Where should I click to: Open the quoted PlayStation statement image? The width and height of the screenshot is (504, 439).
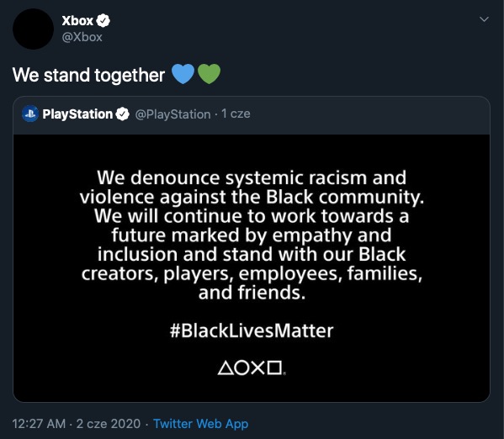click(252, 268)
